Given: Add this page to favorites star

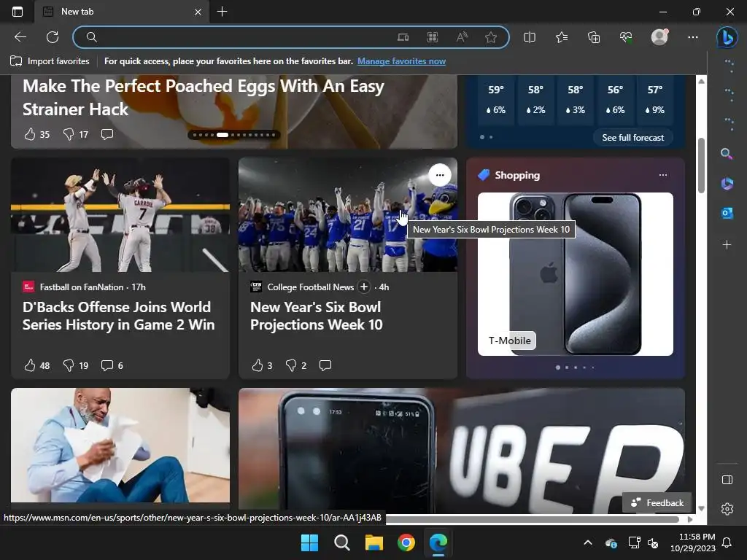Looking at the screenshot, I should pyautogui.click(x=491, y=37).
